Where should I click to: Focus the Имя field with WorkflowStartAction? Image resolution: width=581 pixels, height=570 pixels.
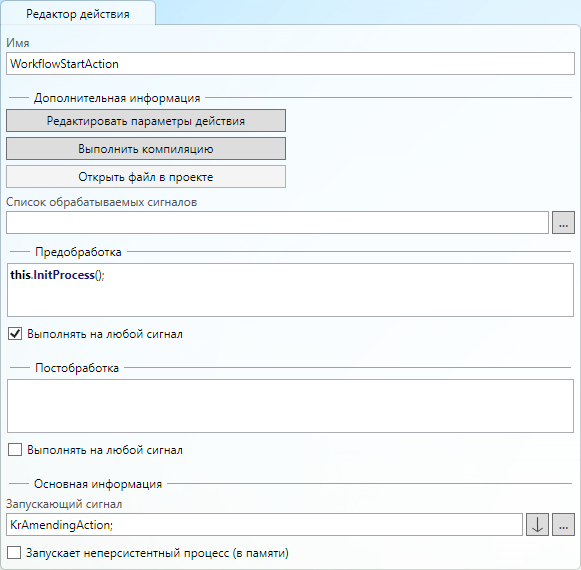pyautogui.click(x=290, y=63)
